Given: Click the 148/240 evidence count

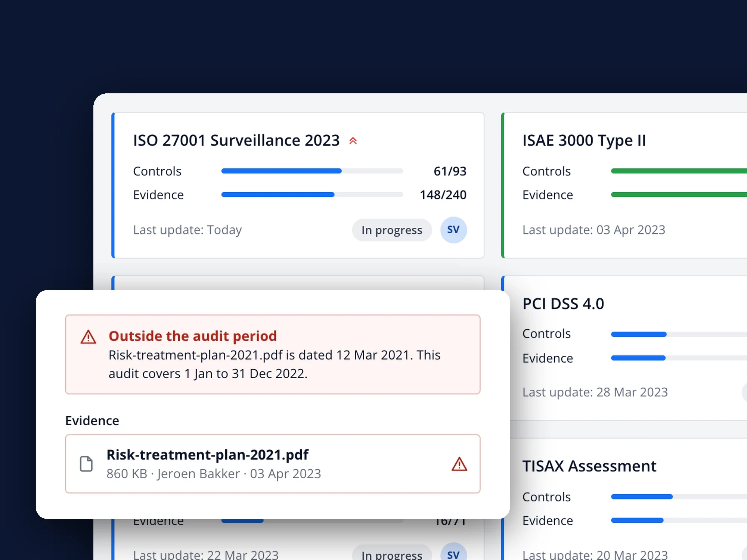Looking at the screenshot, I should pyautogui.click(x=443, y=195).
